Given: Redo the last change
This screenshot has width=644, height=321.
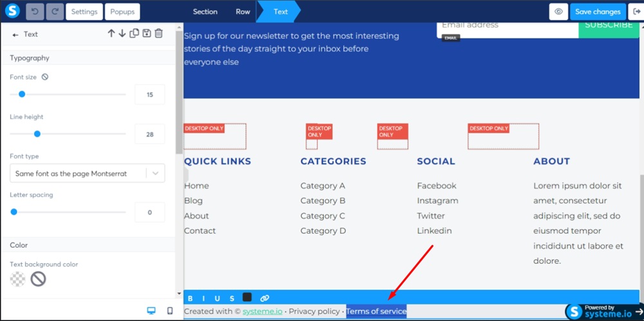Looking at the screenshot, I should [55, 12].
